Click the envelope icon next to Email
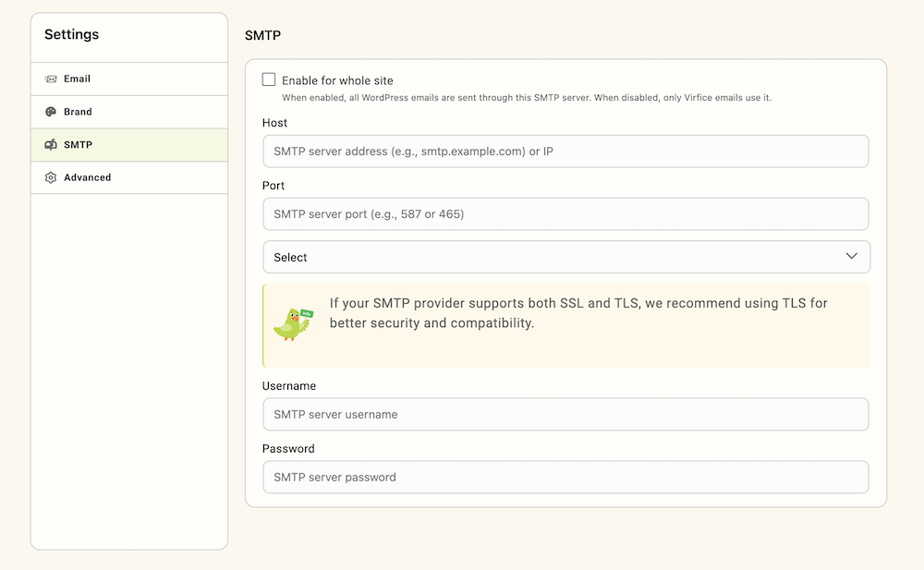Image resolution: width=924 pixels, height=570 pixels. coord(51,79)
